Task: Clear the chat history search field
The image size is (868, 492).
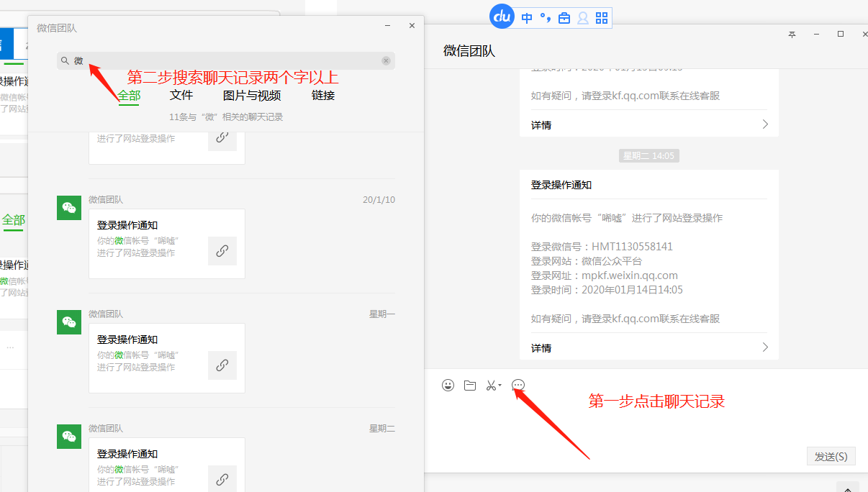Action: 386,61
